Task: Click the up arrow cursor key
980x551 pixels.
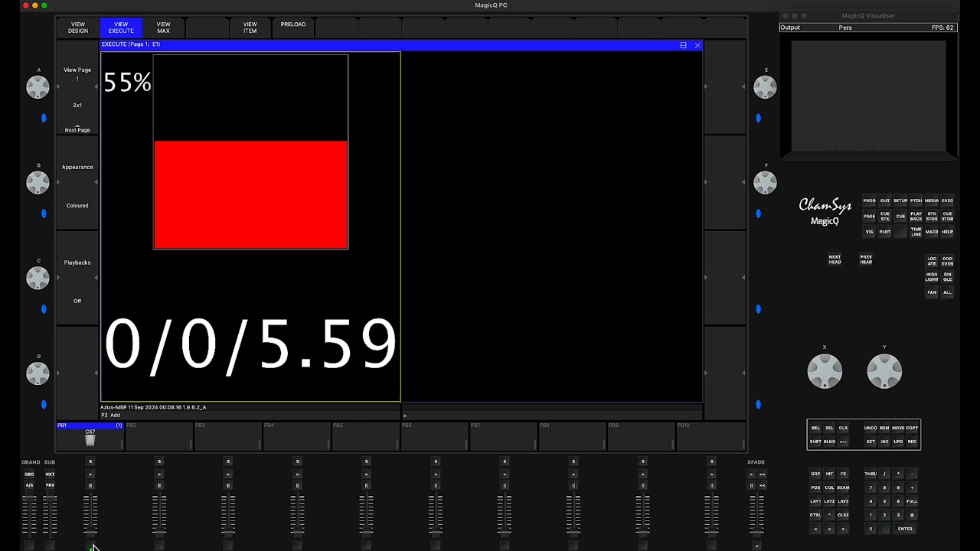Action: (829, 515)
